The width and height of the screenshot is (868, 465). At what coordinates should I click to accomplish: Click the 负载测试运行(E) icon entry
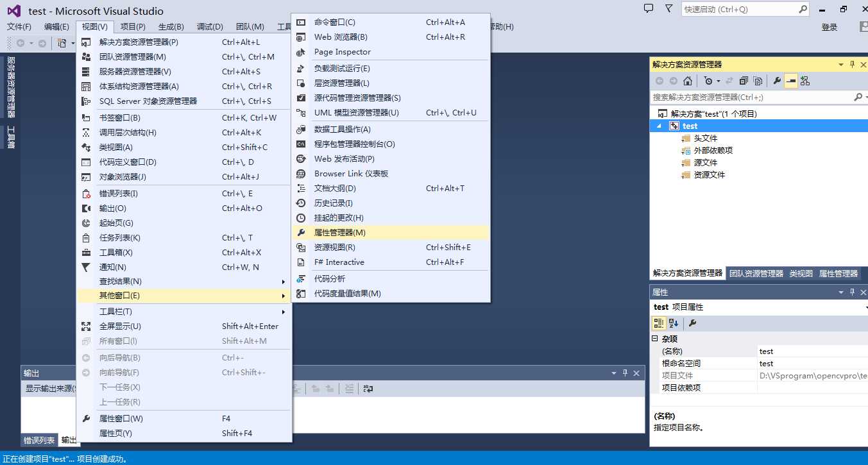coord(391,69)
